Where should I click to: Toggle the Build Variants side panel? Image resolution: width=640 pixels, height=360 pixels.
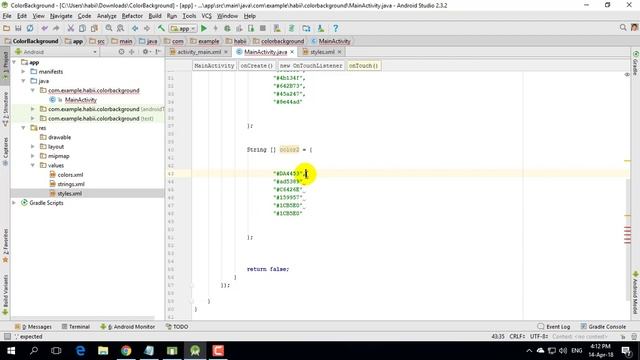[5, 294]
